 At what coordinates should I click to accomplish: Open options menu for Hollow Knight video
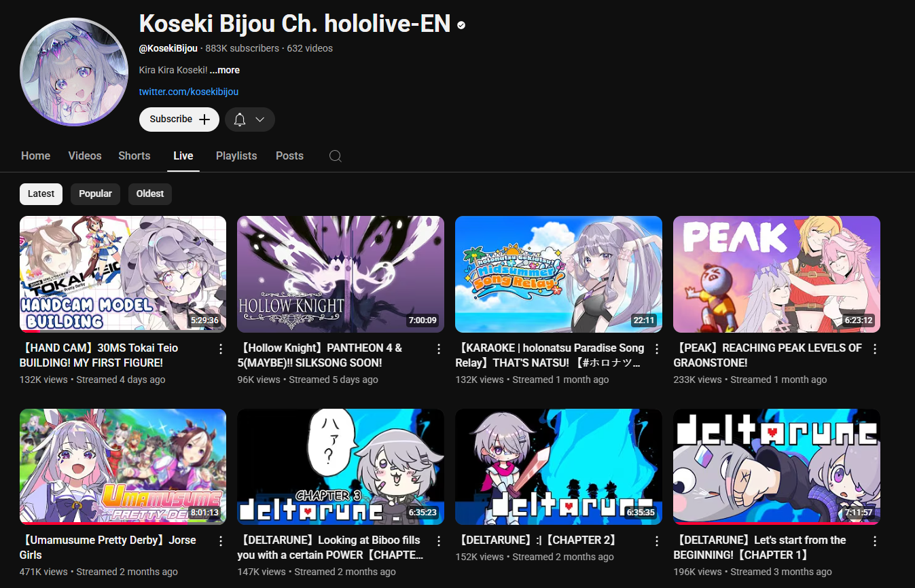coord(439,349)
